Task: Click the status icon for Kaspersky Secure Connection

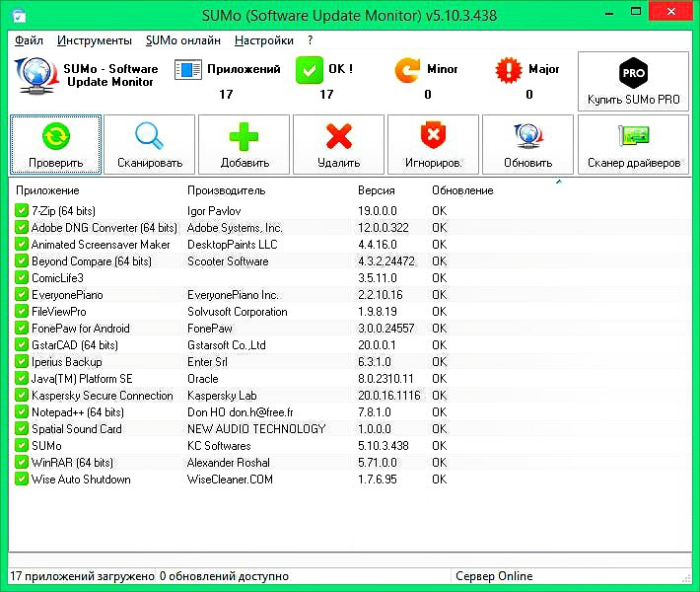Action: (22, 395)
